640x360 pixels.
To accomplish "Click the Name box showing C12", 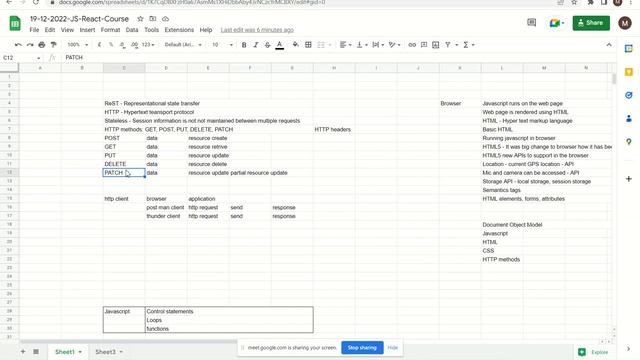I will (21, 58).
